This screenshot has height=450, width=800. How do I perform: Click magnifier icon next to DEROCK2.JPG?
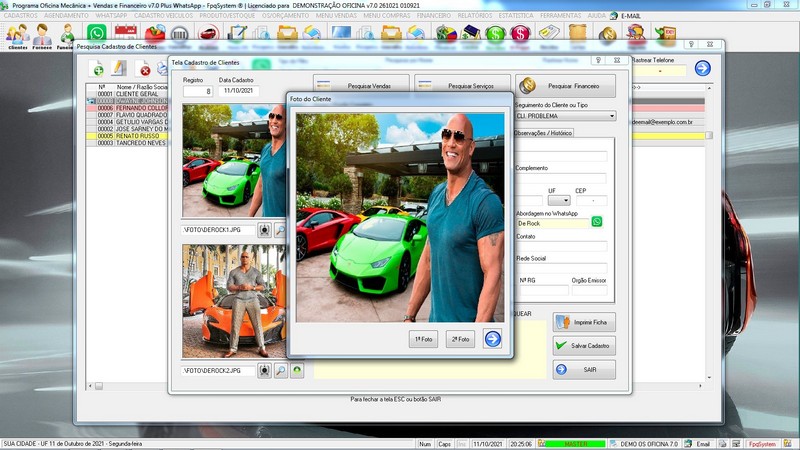click(281, 370)
